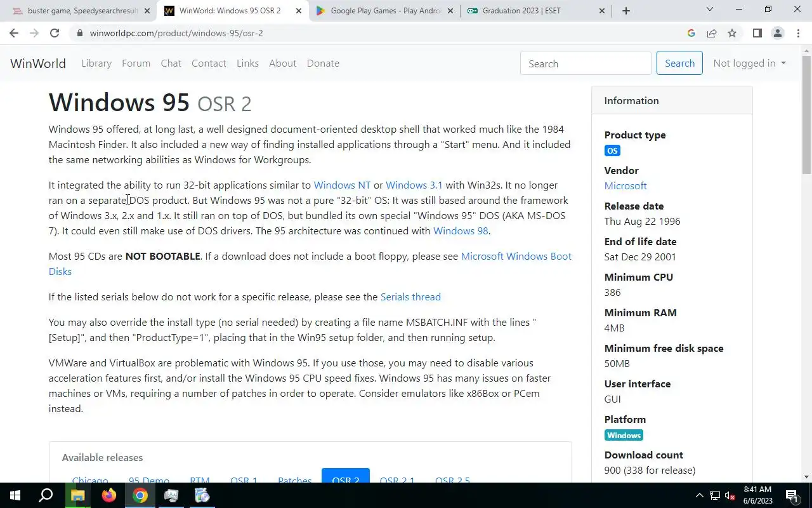The image size is (812, 508).
Task: Click the Chrome taskbar icon
Action: (x=140, y=495)
